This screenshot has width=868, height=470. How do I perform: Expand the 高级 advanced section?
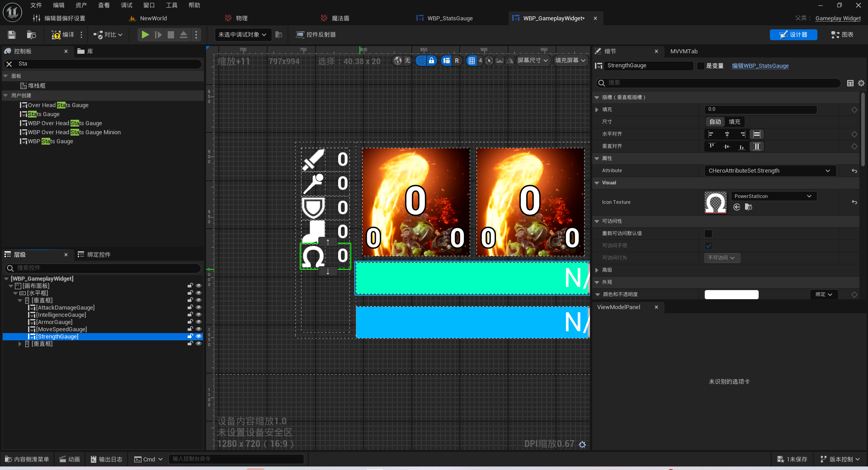click(x=597, y=270)
